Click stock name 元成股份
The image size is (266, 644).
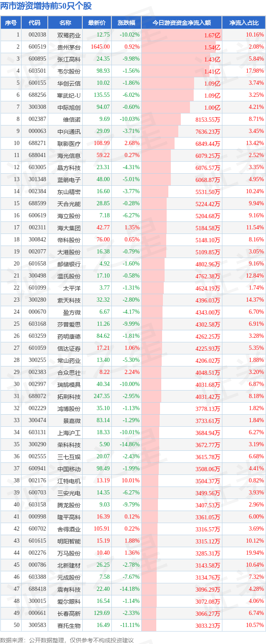69,577
